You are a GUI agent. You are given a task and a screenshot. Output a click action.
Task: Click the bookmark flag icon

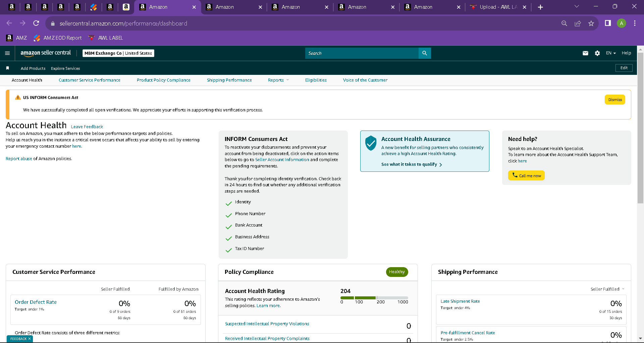click(x=7, y=68)
